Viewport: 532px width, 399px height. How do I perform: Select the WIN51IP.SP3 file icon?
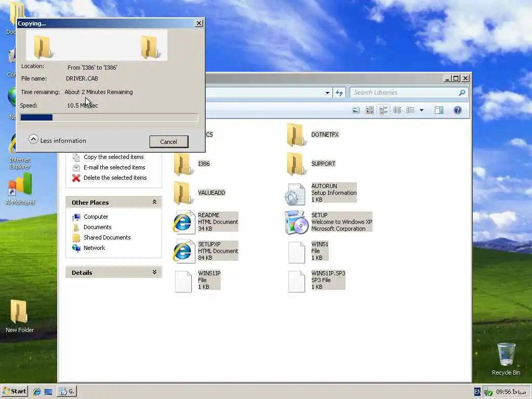(x=296, y=281)
